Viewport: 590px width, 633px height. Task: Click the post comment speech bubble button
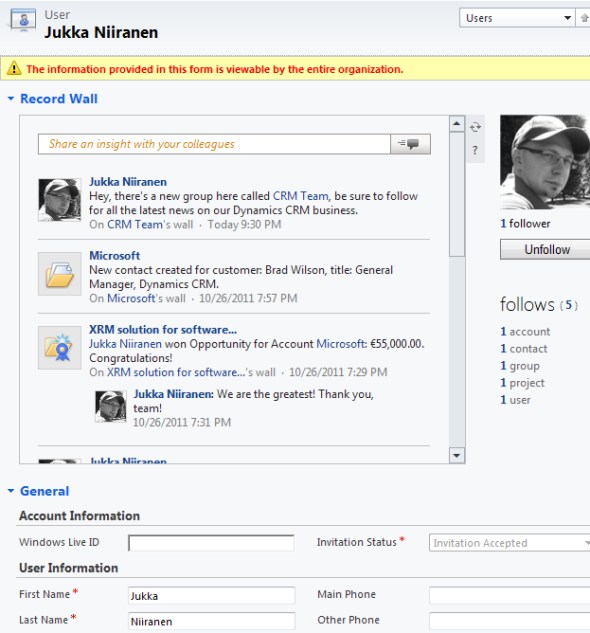410,144
